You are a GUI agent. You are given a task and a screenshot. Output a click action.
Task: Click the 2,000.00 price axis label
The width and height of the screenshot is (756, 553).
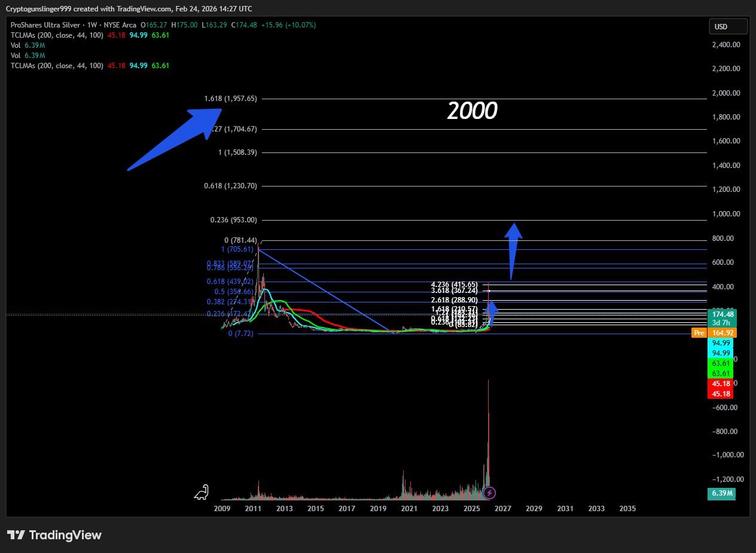tap(727, 93)
